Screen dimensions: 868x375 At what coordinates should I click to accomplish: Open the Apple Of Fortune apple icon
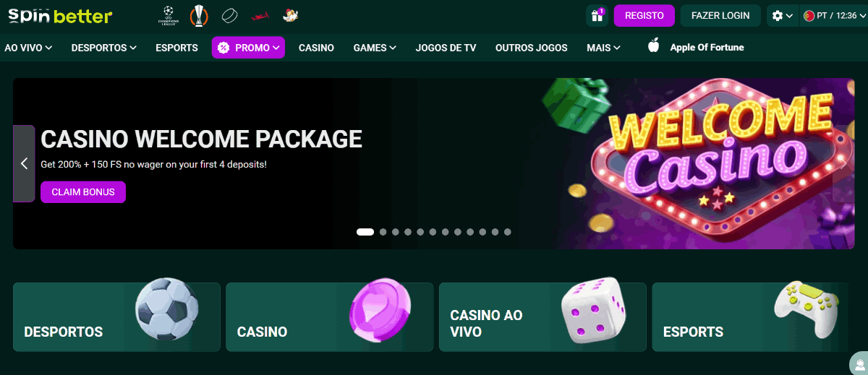click(x=654, y=46)
